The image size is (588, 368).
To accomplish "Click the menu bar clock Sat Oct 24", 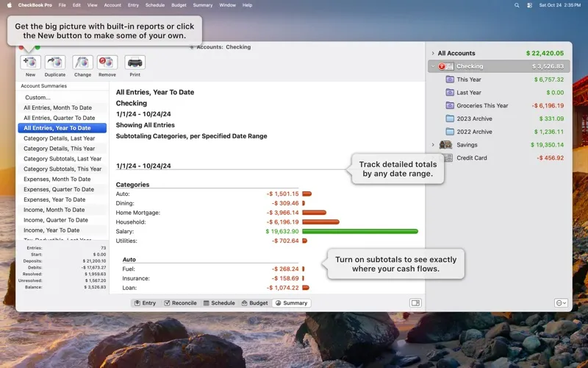I will [560, 5].
